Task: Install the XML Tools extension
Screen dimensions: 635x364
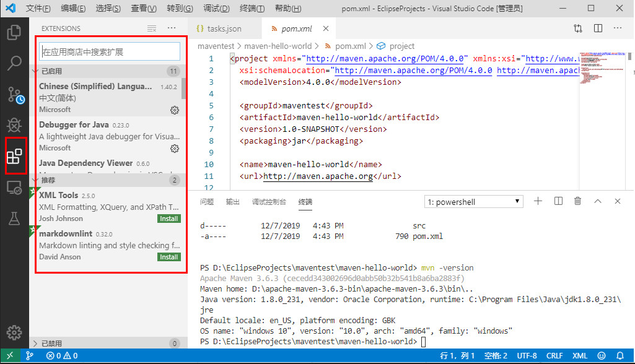Action: pyautogui.click(x=168, y=218)
